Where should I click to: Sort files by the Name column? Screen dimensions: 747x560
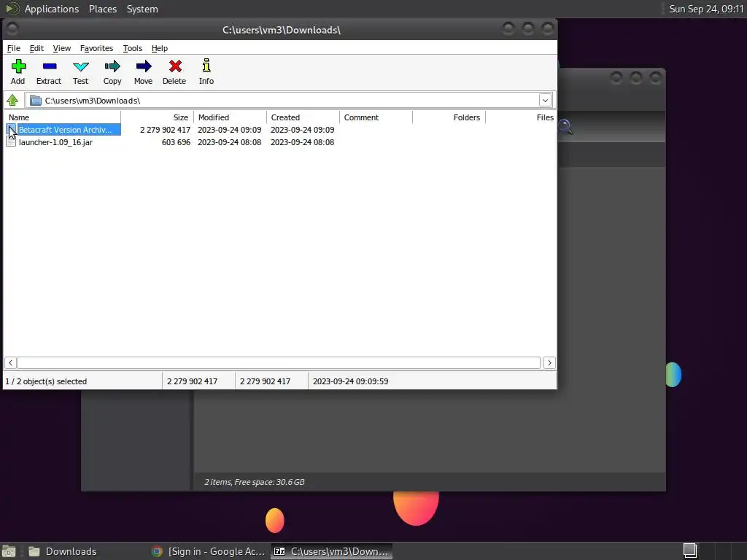63,117
